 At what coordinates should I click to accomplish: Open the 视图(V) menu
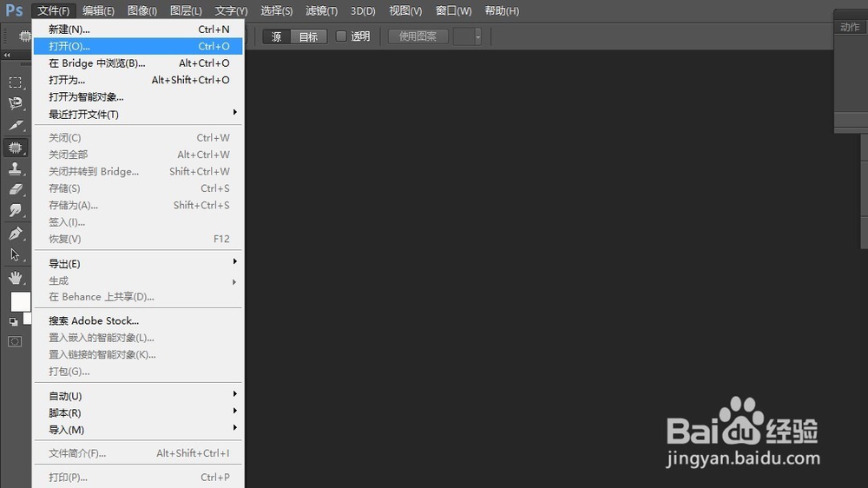[405, 10]
